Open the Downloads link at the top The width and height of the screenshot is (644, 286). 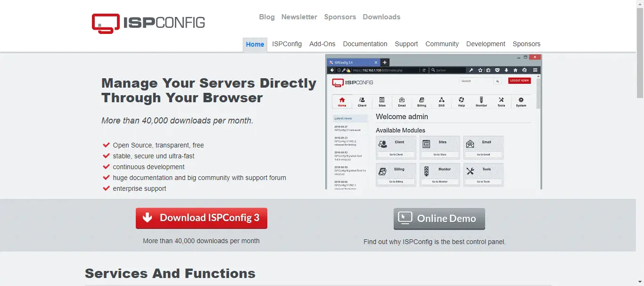(x=381, y=17)
